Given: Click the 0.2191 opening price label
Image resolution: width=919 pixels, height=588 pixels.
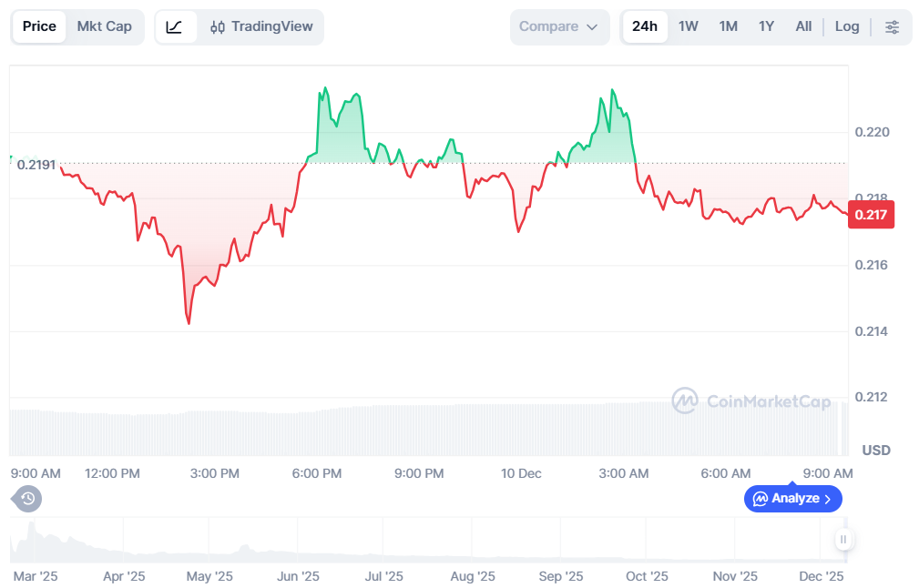Looking at the screenshot, I should pos(36,165).
